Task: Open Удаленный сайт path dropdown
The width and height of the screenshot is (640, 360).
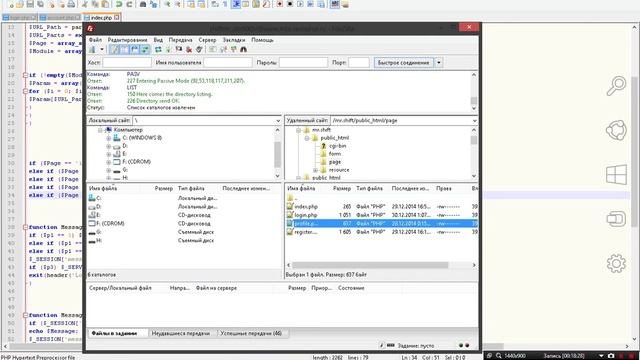Action: point(474,121)
